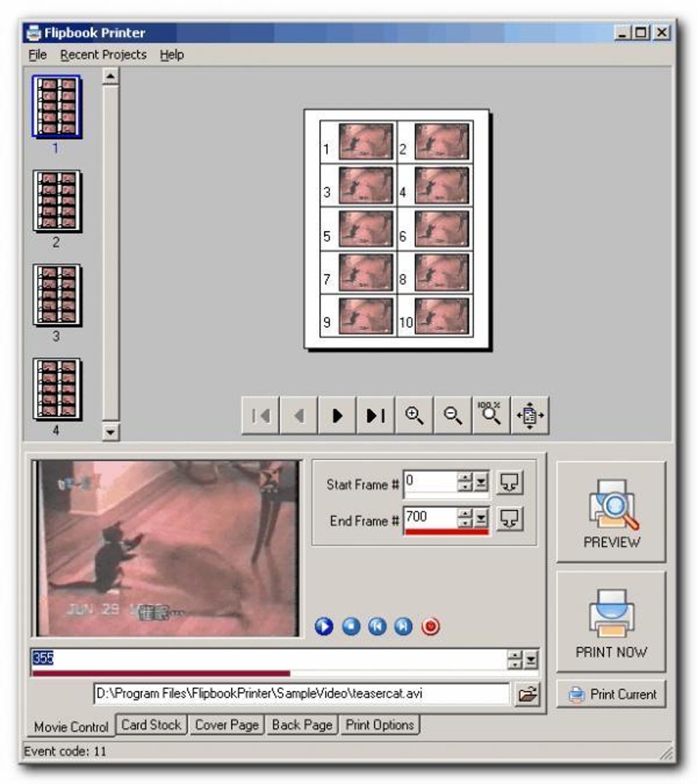Stop the movie playback

351,626
